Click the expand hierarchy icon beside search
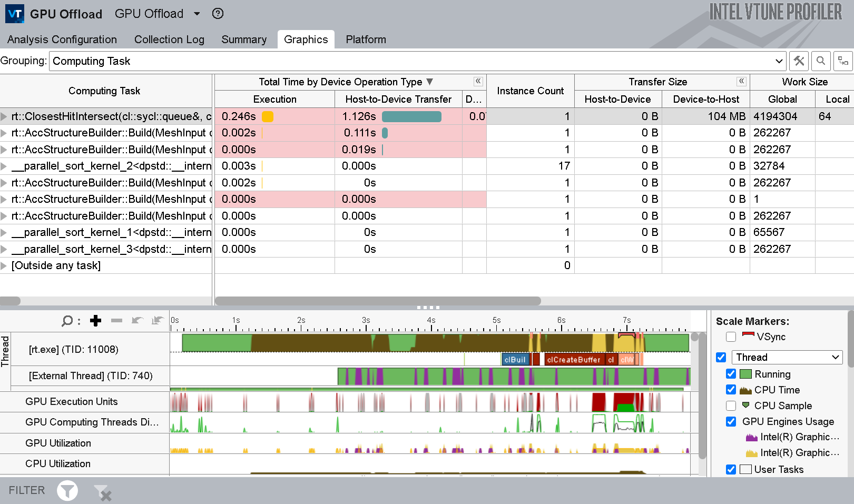 tap(843, 61)
